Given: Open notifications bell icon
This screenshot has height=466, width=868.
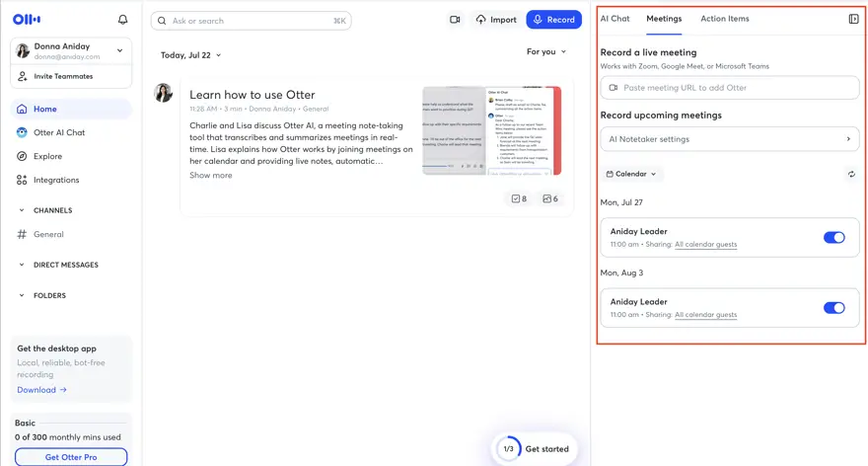Looking at the screenshot, I should pos(123,20).
